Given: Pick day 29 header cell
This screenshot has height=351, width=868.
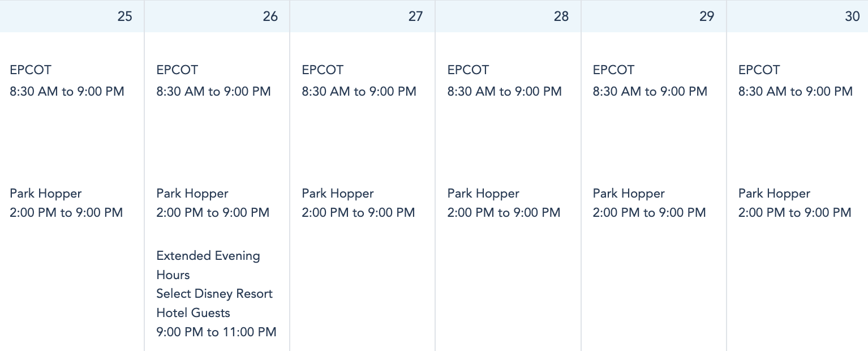Looking at the screenshot, I should [706, 16].
